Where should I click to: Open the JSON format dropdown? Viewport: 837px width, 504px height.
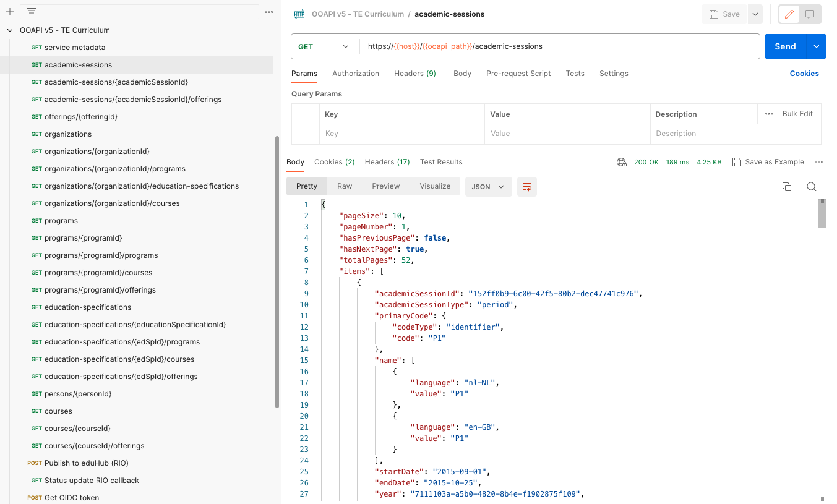pos(488,187)
